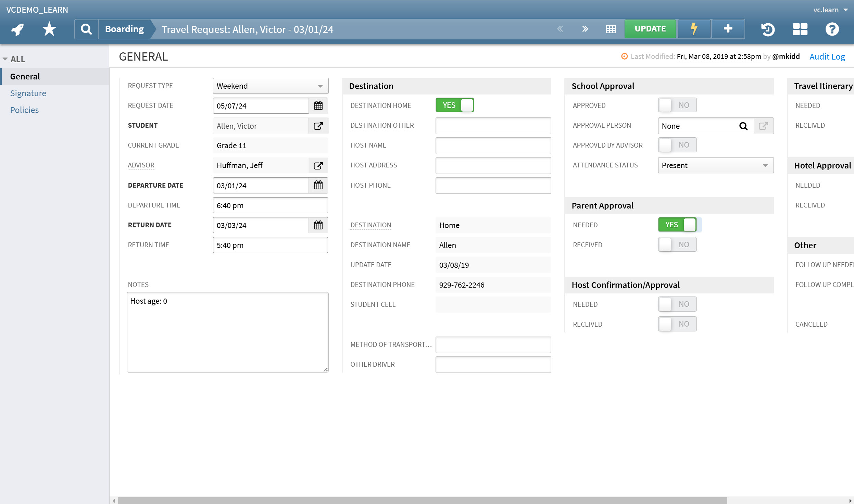Toggle Approved By Advisor switch

pyautogui.click(x=677, y=145)
